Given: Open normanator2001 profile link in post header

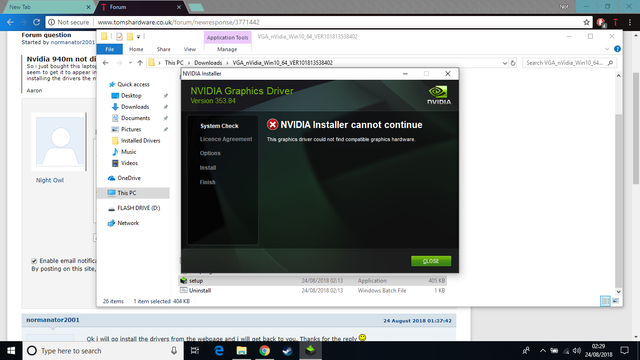Looking at the screenshot, I should (x=53, y=320).
